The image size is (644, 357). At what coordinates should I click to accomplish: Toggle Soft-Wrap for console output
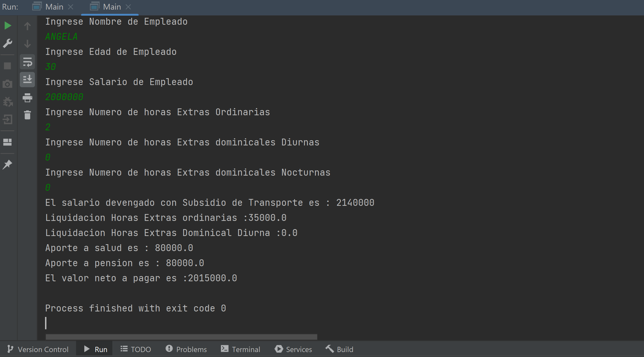click(x=27, y=62)
